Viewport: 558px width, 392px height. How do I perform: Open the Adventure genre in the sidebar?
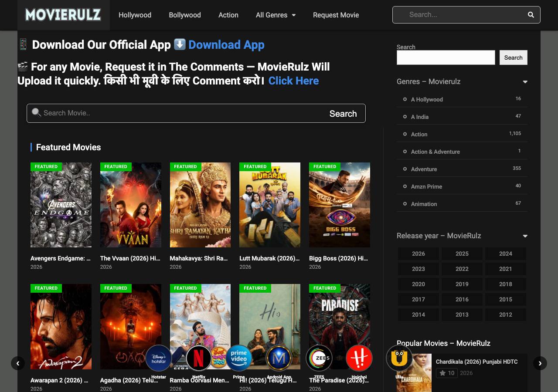pos(424,169)
